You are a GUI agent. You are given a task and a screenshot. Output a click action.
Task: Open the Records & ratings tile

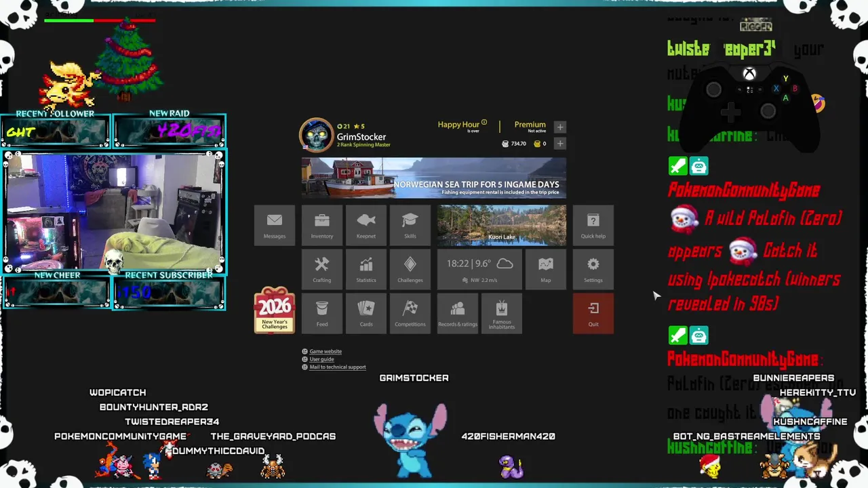click(x=458, y=314)
